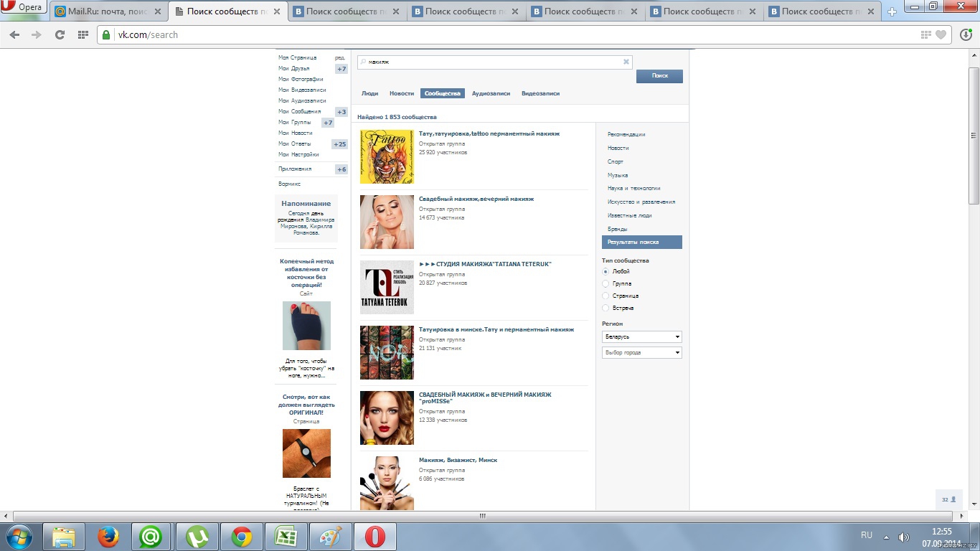
Task: Choose the Наука и технологии category
Action: pos(634,188)
